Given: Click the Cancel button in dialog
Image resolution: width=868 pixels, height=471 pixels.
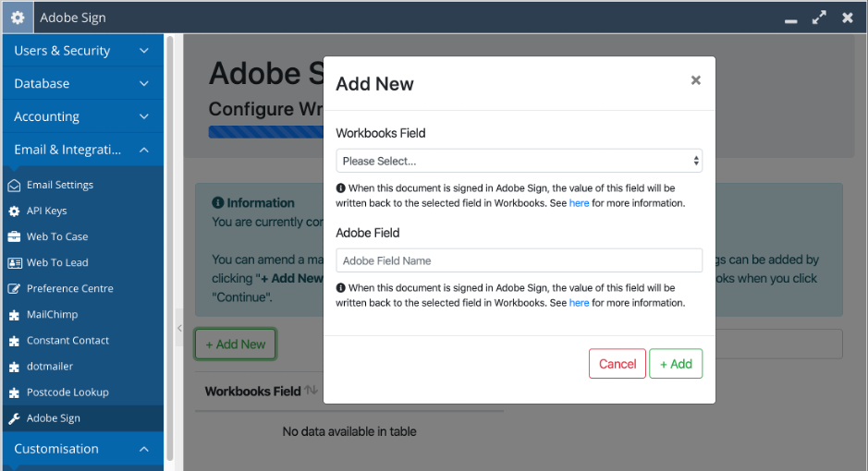Looking at the screenshot, I should click(617, 364).
